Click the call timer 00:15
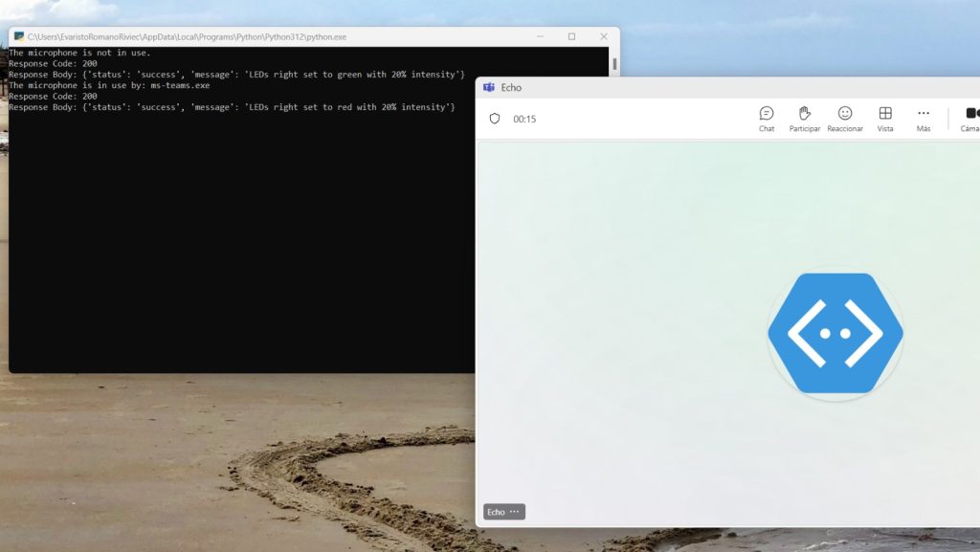 (524, 120)
